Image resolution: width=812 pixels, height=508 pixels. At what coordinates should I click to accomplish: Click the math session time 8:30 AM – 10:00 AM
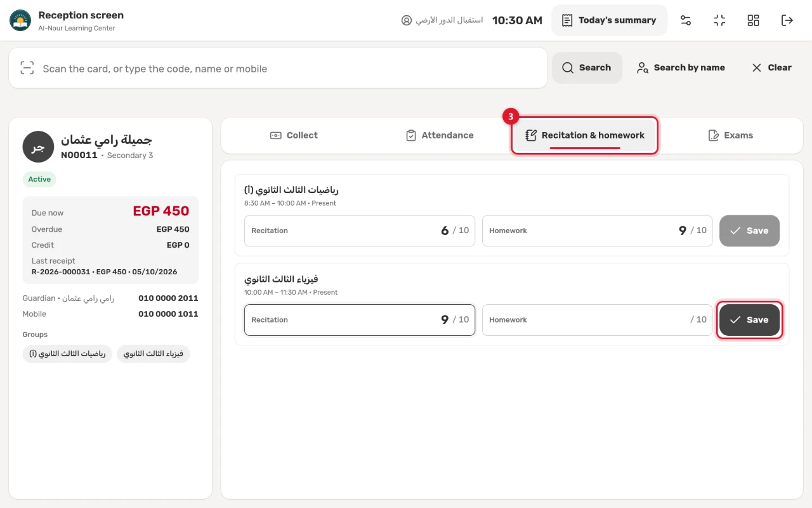tap(275, 203)
